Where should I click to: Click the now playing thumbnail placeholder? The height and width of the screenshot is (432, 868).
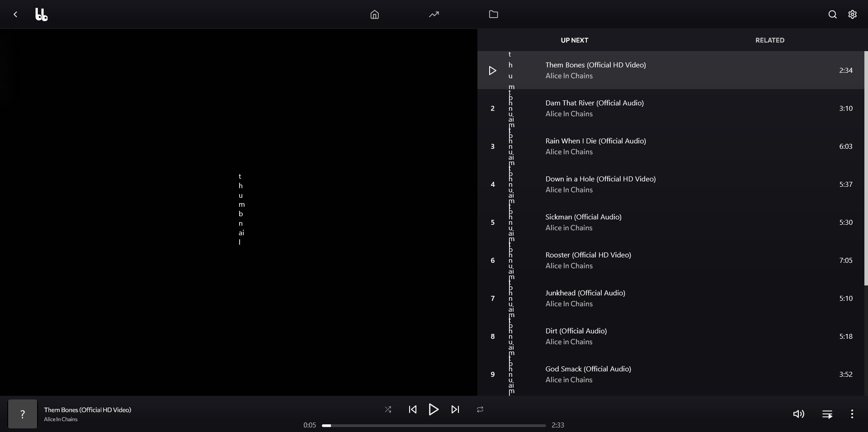[23, 414]
